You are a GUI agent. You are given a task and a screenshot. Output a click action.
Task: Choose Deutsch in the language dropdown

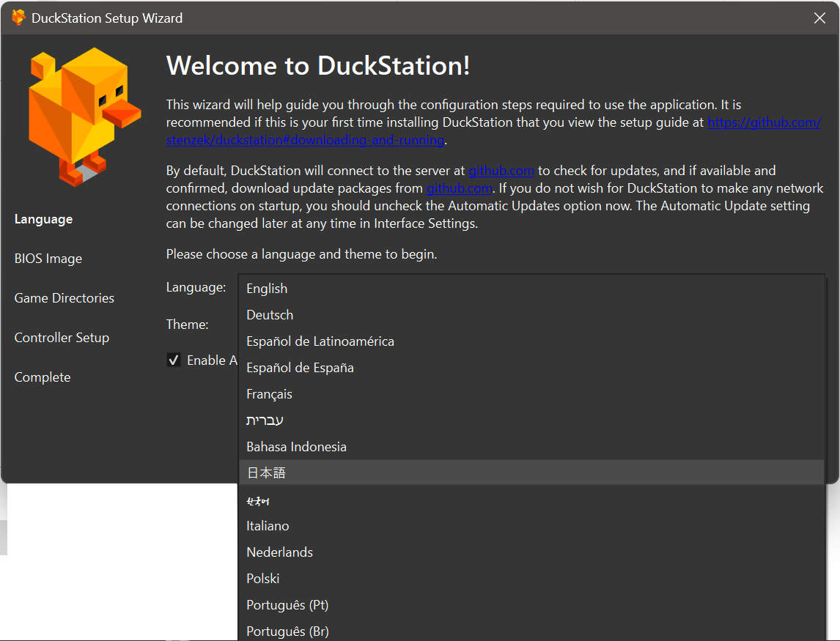pyautogui.click(x=531, y=315)
